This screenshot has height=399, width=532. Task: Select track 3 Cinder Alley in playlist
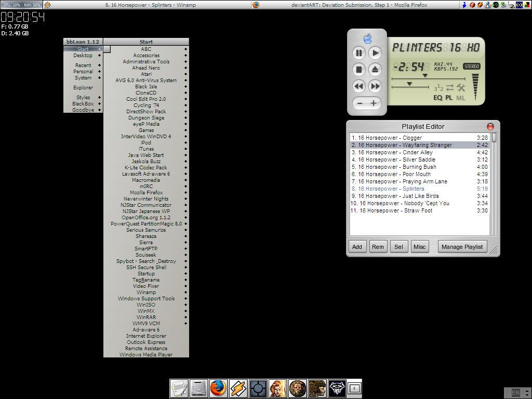(x=420, y=152)
